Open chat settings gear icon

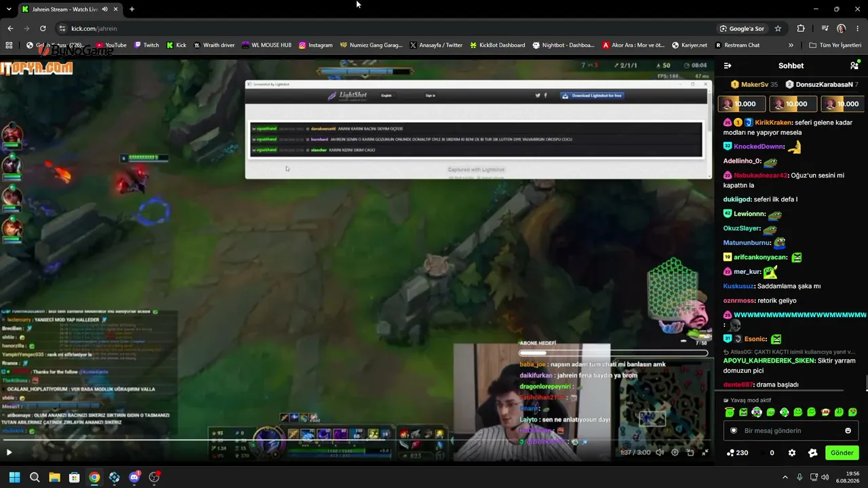click(x=791, y=453)
